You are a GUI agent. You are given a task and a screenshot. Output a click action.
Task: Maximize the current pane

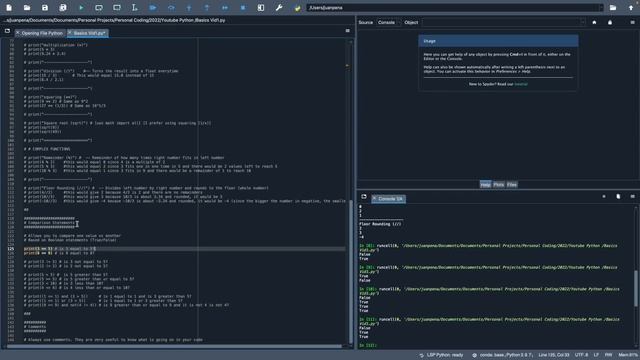click(x=261, y=7)
